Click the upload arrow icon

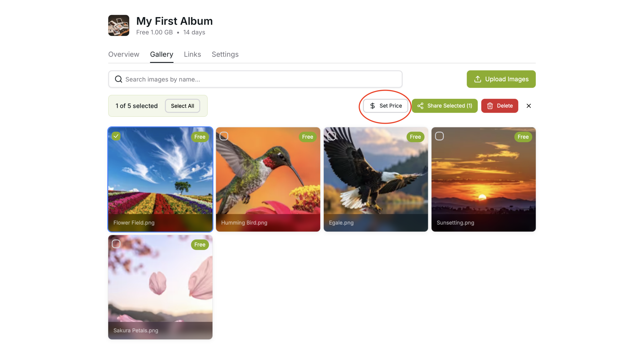477,79
